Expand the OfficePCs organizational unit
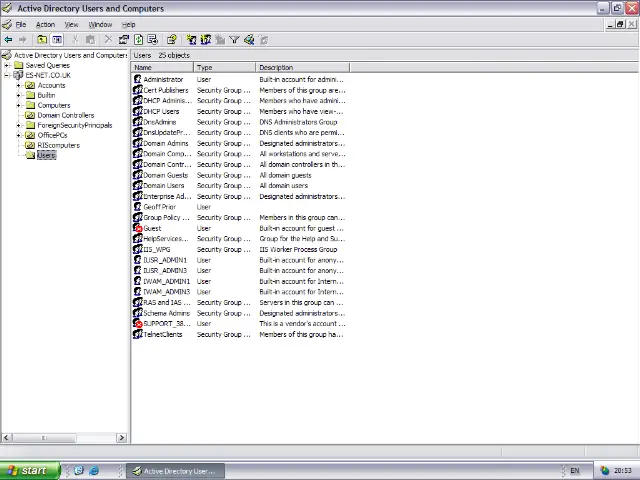Image resolution: width=640 pixels, height=480 pixels. click(18, 135)
